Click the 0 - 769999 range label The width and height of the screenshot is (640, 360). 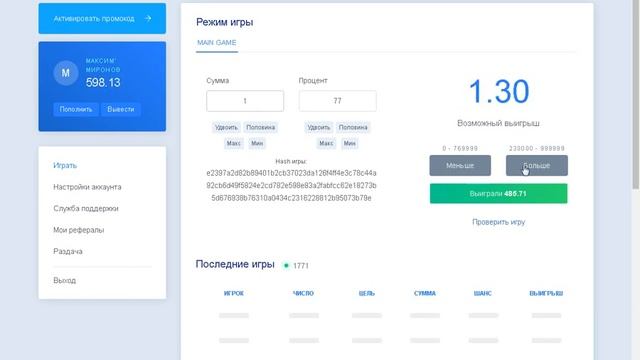[460, 148]
